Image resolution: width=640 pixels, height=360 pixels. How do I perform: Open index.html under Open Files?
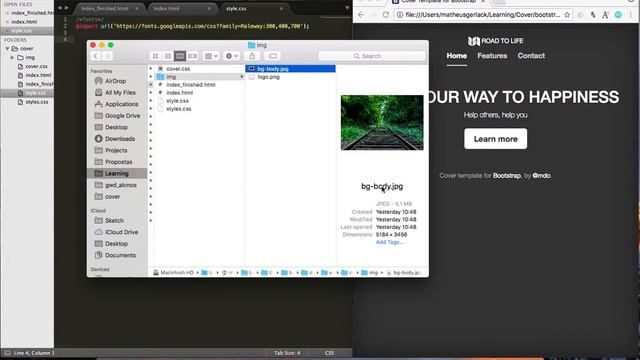24,22
